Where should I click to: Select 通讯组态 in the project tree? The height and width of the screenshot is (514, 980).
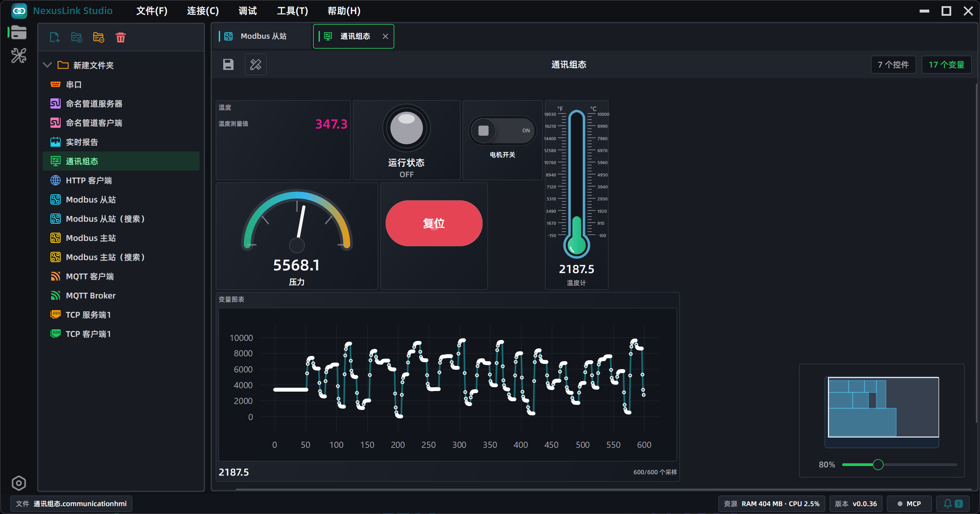pyautogui.click(x=121, y=161)
